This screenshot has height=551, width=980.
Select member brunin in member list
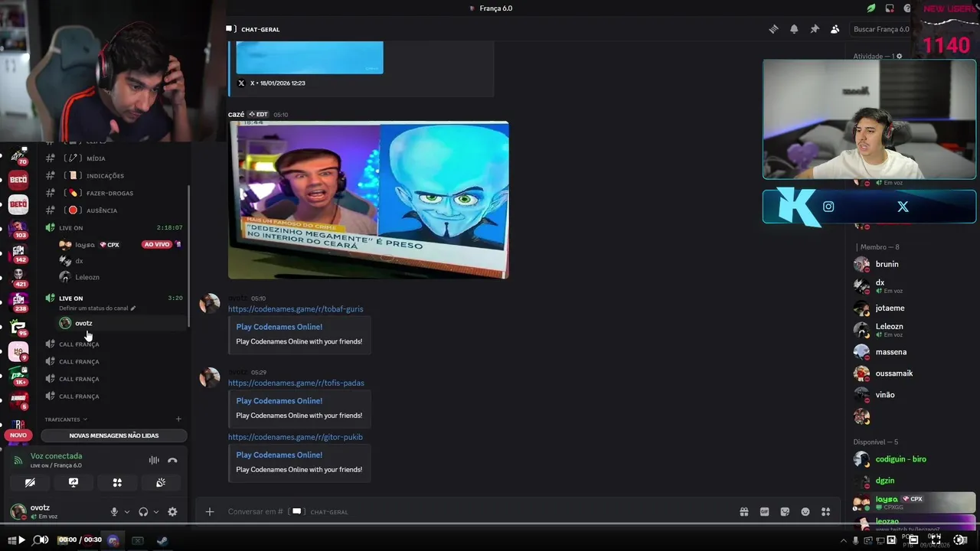pos(887,264)
